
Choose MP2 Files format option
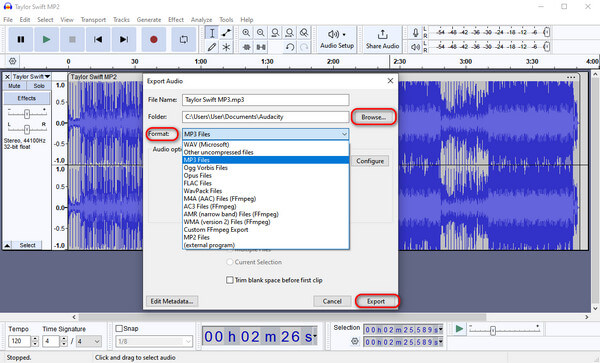pos(266,238)
